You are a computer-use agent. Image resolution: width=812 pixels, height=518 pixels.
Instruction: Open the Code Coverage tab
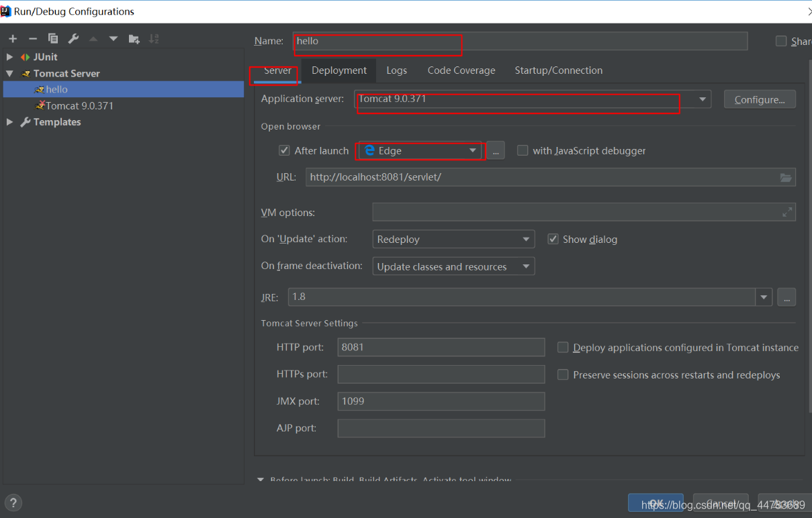pos(461,70)
